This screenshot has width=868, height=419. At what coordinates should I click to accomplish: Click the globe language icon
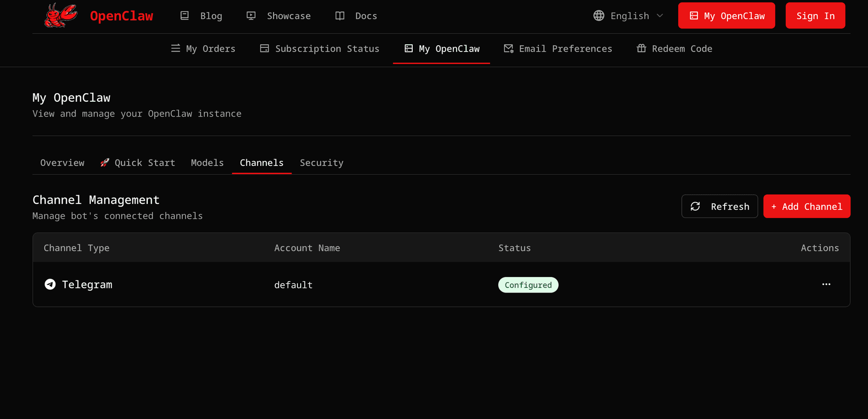pos(599,16)
